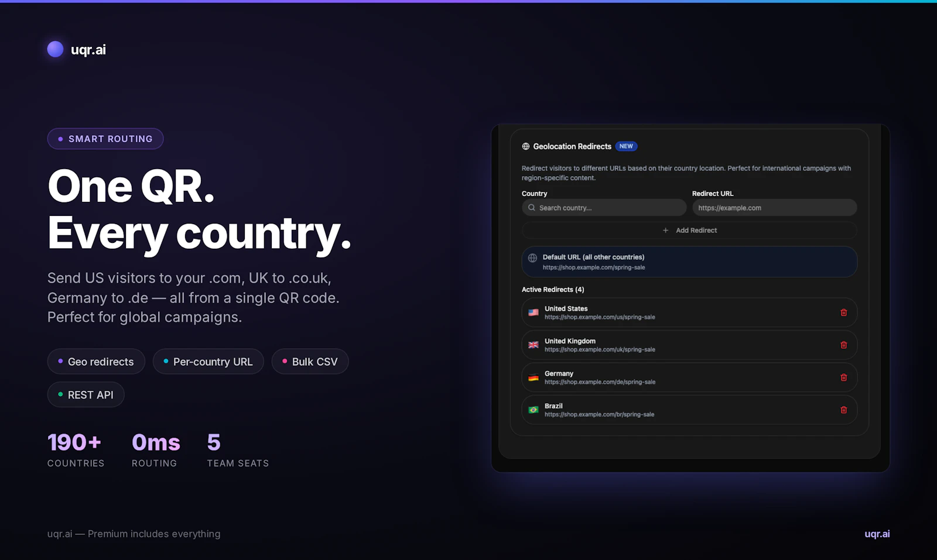Click the Redirect URL input field
Viewport: 937px width, 560px height.
(x=774, y=208)
